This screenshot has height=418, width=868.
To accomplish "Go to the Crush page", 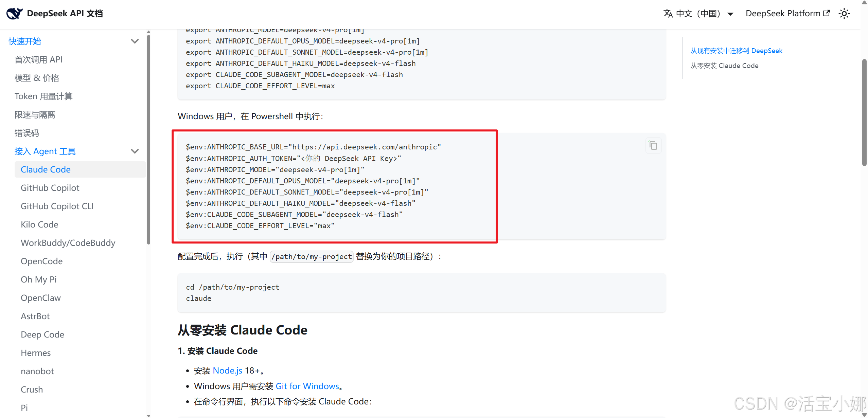I will pos(32,389).
